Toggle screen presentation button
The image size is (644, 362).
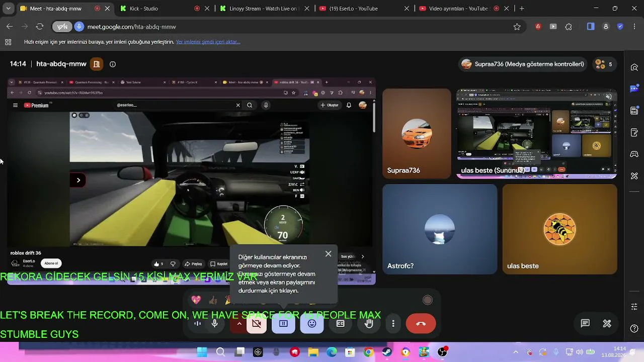[x=283, y=324]
